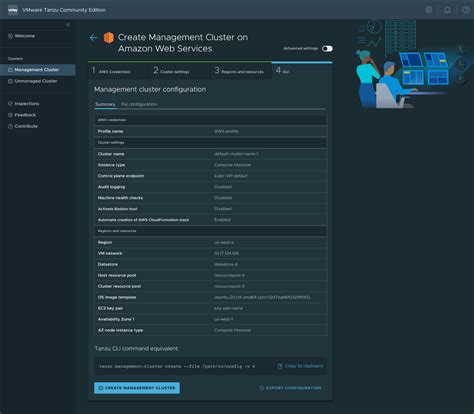This screenshot has height=414, width=474.
Task: Click the Enabled value for CloudFormation
Action: [222, 220]
